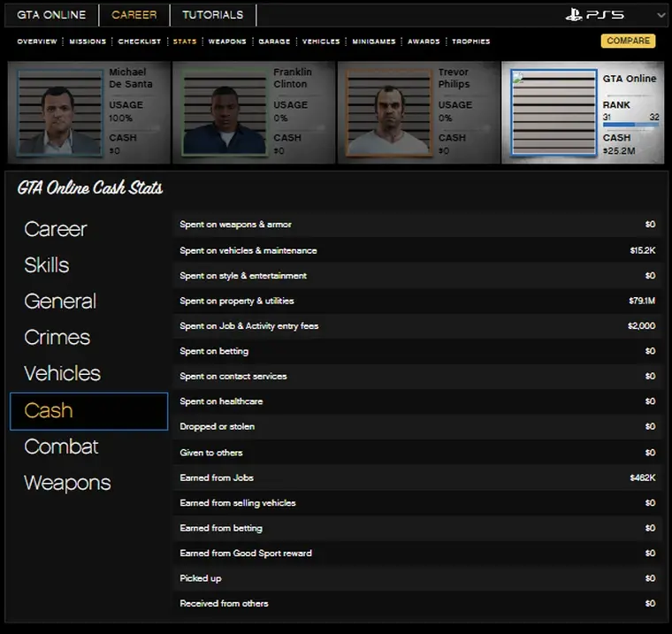This screenshot has width=672, height=634.
Task: Select the Stats submenu
Action: (185, 42)
